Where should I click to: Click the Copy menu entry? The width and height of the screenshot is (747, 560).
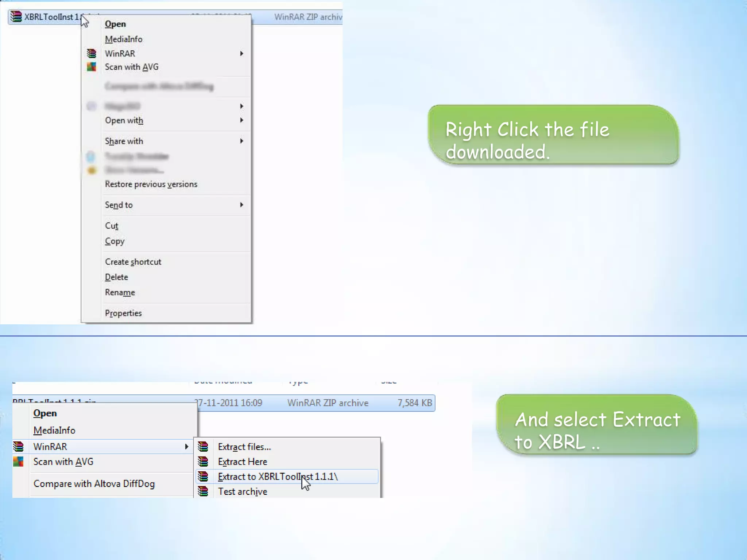click(x=115, y=241)
